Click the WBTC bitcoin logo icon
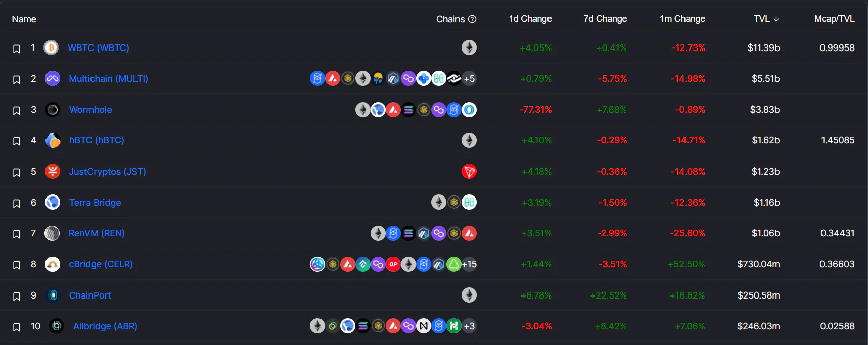 point(51,48)
